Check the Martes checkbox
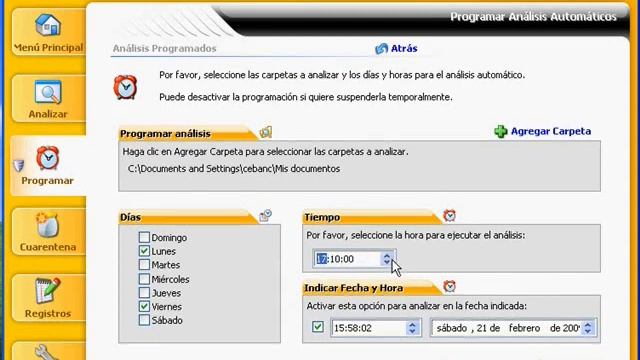This screenshot has width=640, height=360. pyautogui.click(x=144, y=264)
